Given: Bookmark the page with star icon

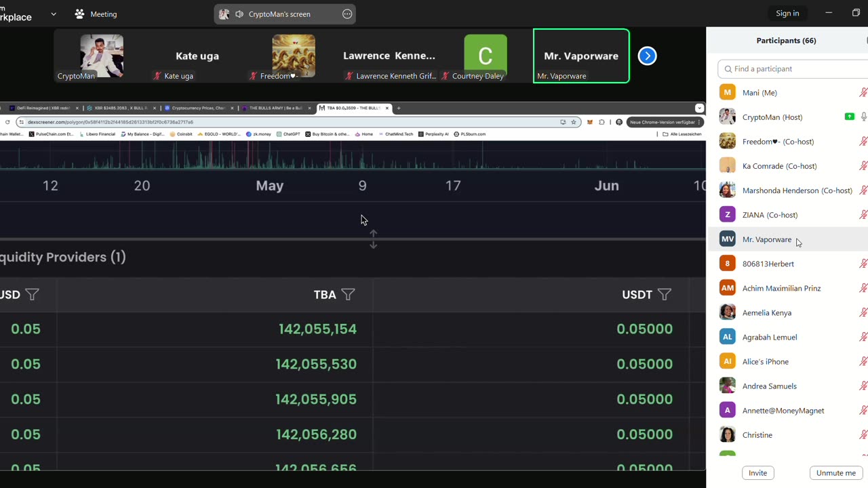Looking at the screenshot, I should 573,122.
